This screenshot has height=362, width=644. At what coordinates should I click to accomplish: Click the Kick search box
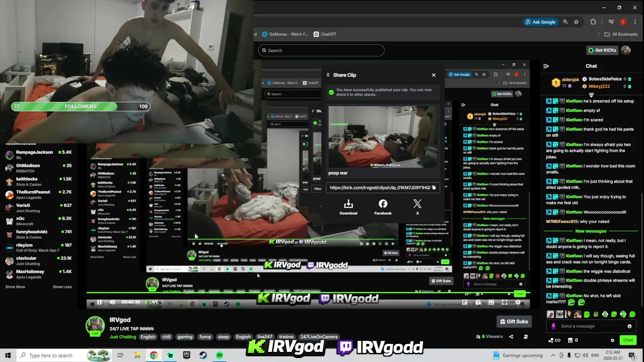(321, 50)
